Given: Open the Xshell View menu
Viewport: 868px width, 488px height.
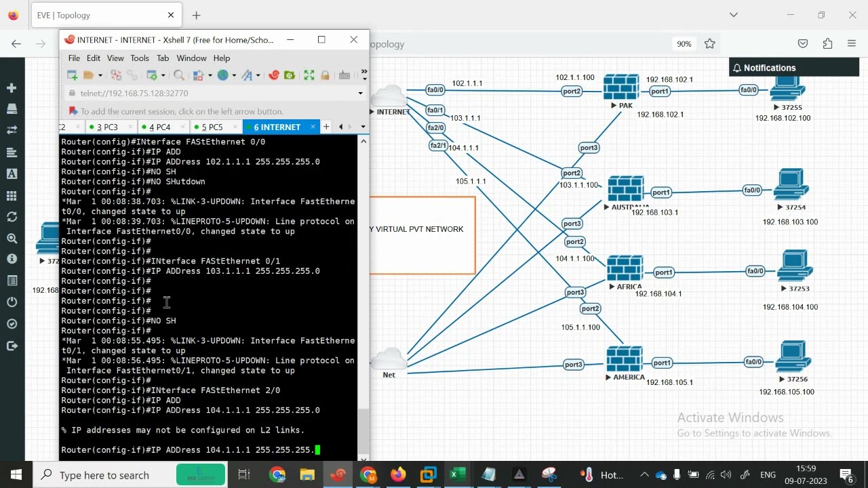Looking at the screenshot, I should point(115,58).
